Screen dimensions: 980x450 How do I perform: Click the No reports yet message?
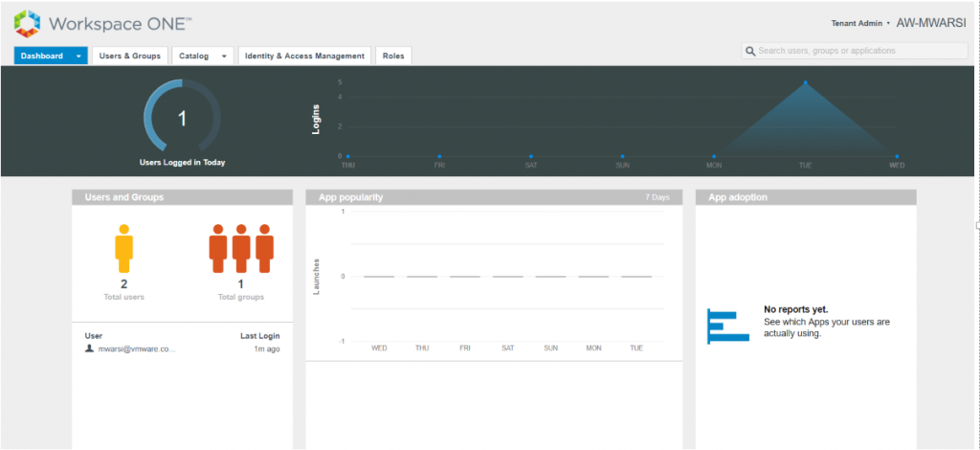point(795,309)
